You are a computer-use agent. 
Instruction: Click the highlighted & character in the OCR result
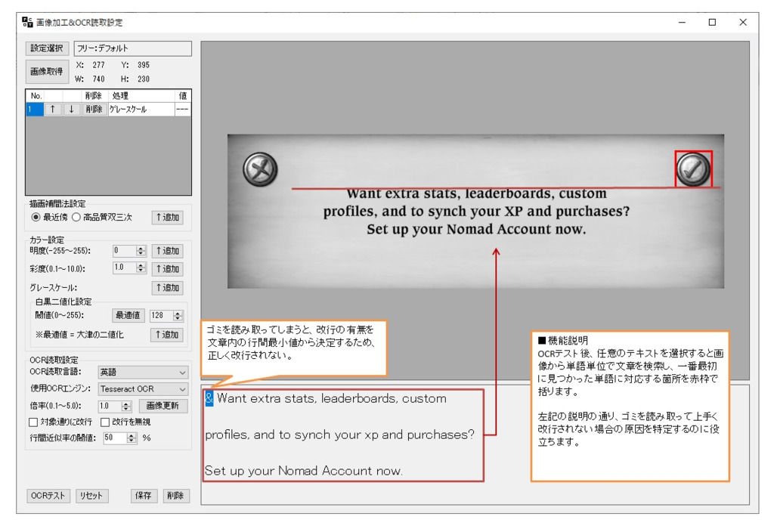tap(209, 398)
